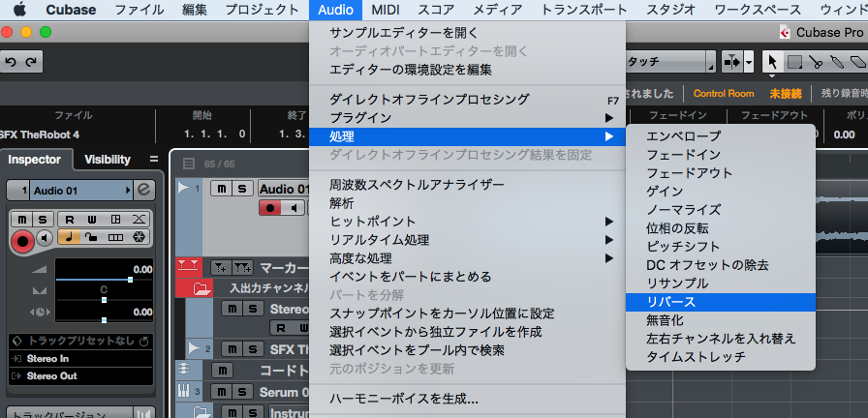Viewport: 868px width, 418px height.
Task: Adjust the Inspector pan slider handle
Action: [x=104, y=300]
